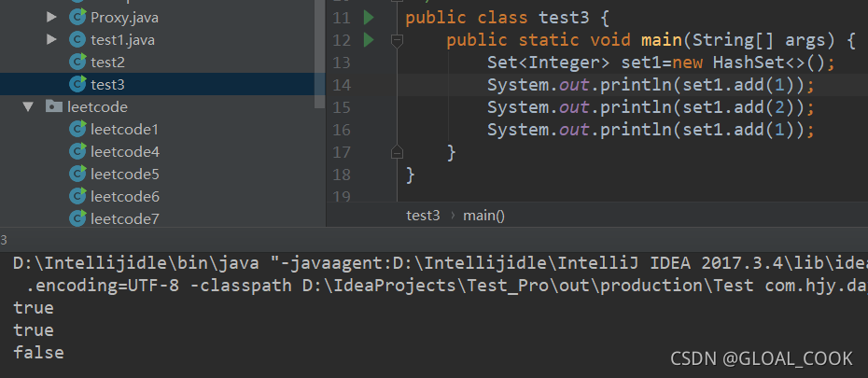Click the test2 class icon
Screen dimensions: 868x378
click(77, 62)
